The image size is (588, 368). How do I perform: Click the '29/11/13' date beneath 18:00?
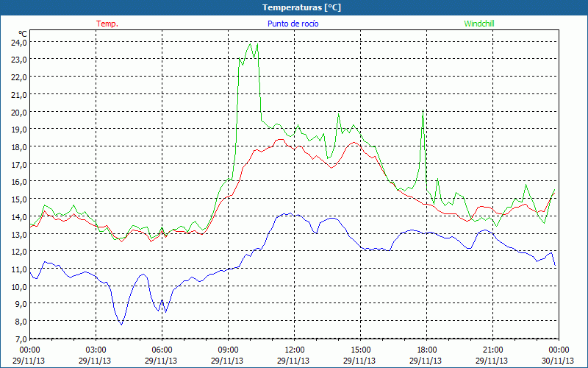(x=426, y=361)
